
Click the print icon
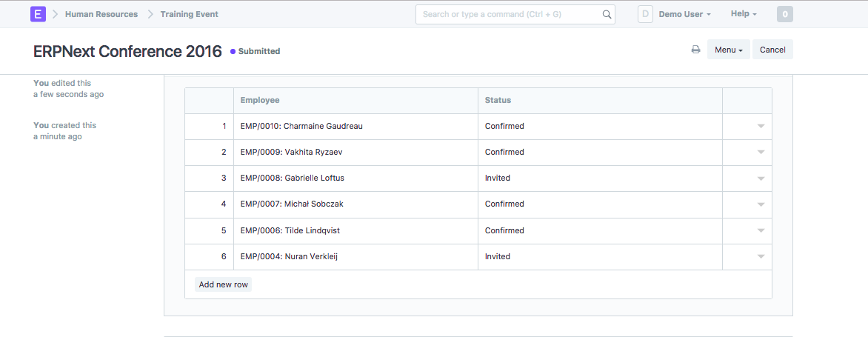point(695,50)
